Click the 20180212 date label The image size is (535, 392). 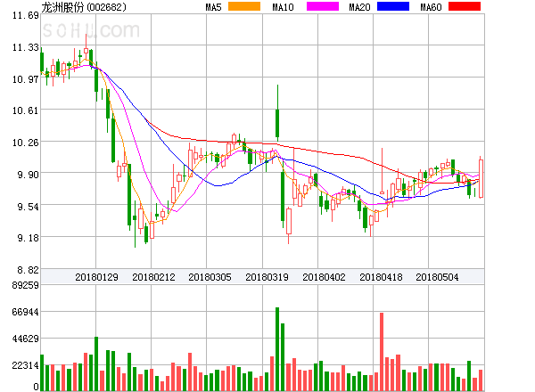point(153,277)
